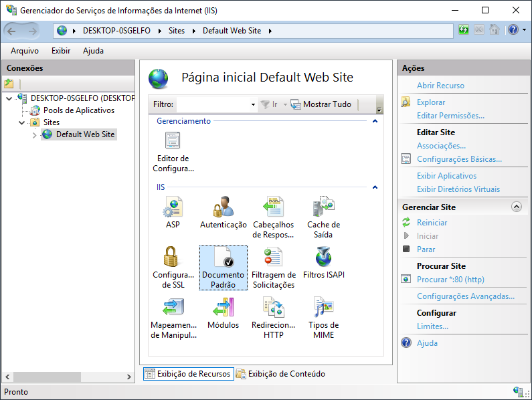
Task: Collapse the Gerenciar Site actions section
Action: 516,207
